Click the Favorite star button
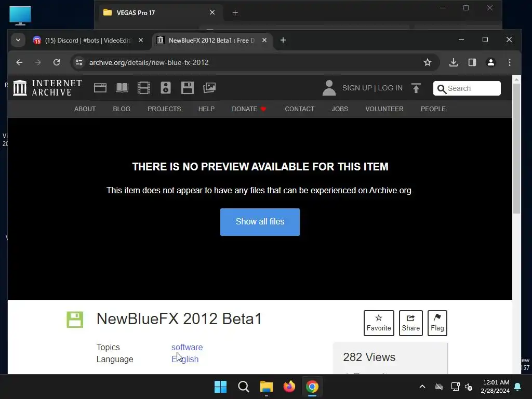The height and width of the screenshot is (399, 532). (379, 323)
